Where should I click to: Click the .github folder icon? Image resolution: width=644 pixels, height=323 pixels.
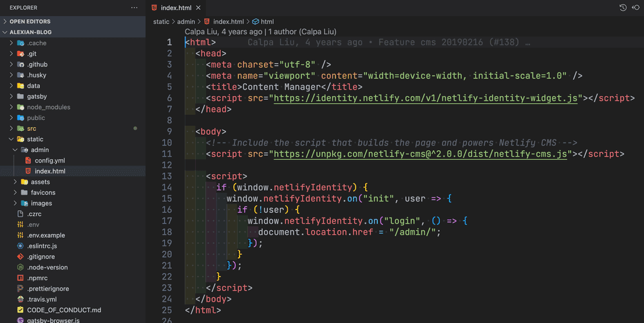point(21,64)
